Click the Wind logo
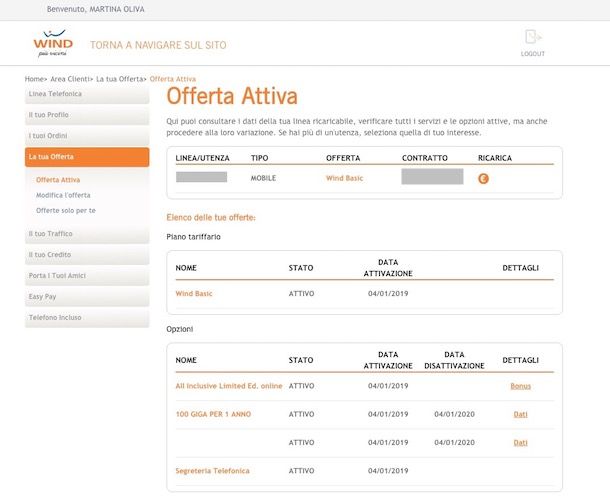This screenshot has height=500, width=610. tap(53, 44)
